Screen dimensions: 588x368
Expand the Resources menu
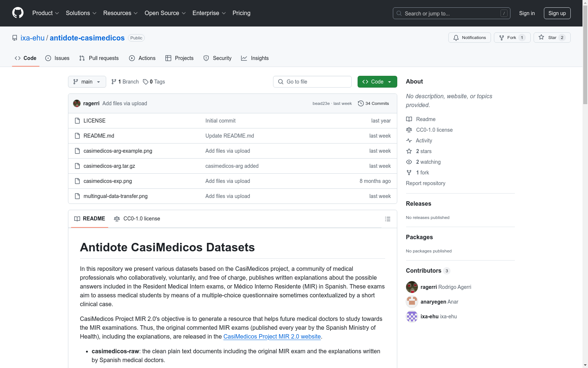[121, 13]
